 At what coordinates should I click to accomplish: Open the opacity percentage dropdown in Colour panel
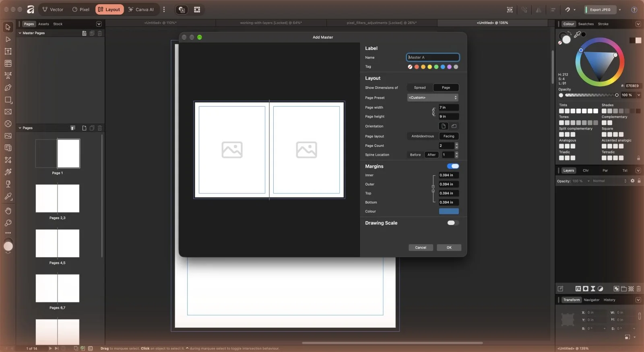(x=638, y=95)
